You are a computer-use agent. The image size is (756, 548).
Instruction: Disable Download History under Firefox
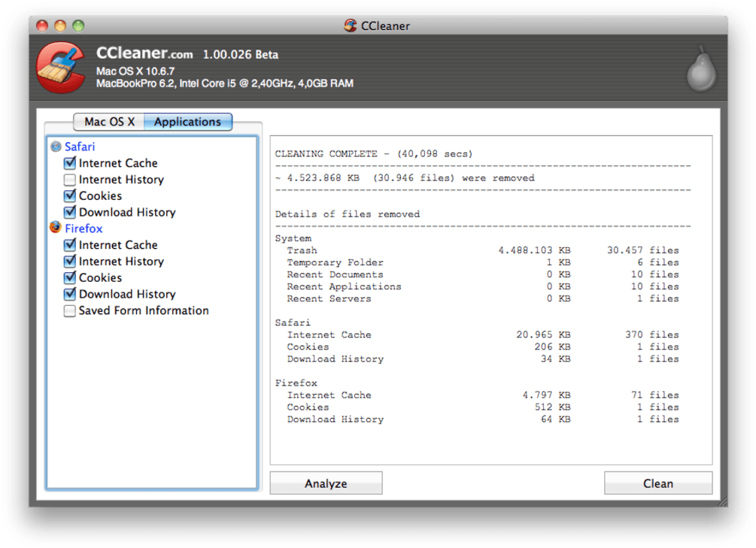[69, 294]
